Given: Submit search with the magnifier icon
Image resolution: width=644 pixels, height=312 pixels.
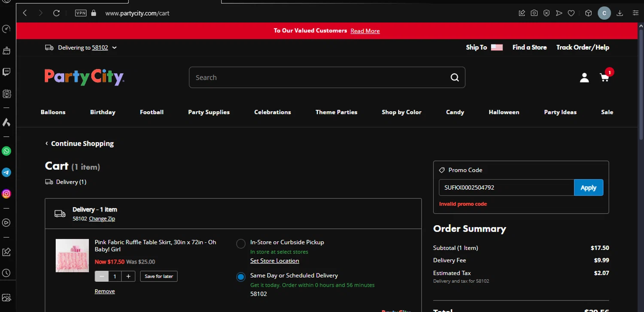Looking at the screenshot, I should 455,77.
